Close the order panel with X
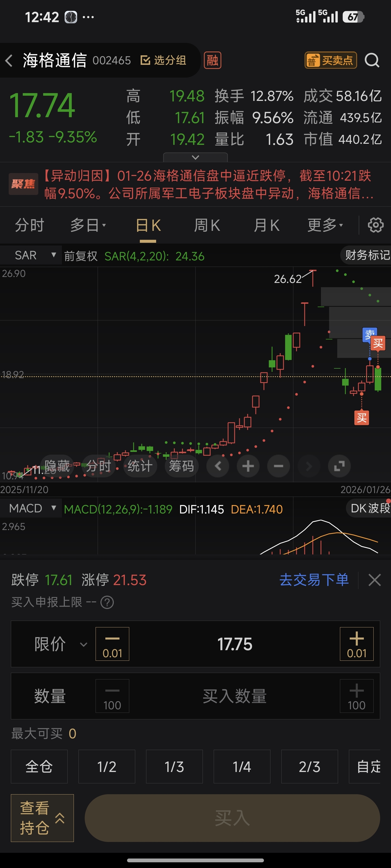This screenshot has width=391, height=868. [374, 580]
